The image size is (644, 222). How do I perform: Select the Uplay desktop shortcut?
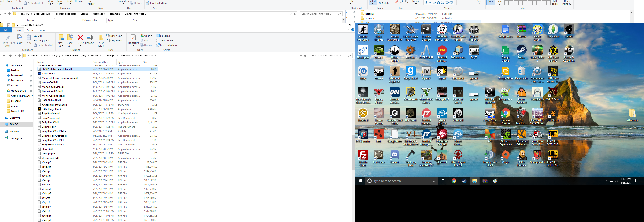click(363, 73)
